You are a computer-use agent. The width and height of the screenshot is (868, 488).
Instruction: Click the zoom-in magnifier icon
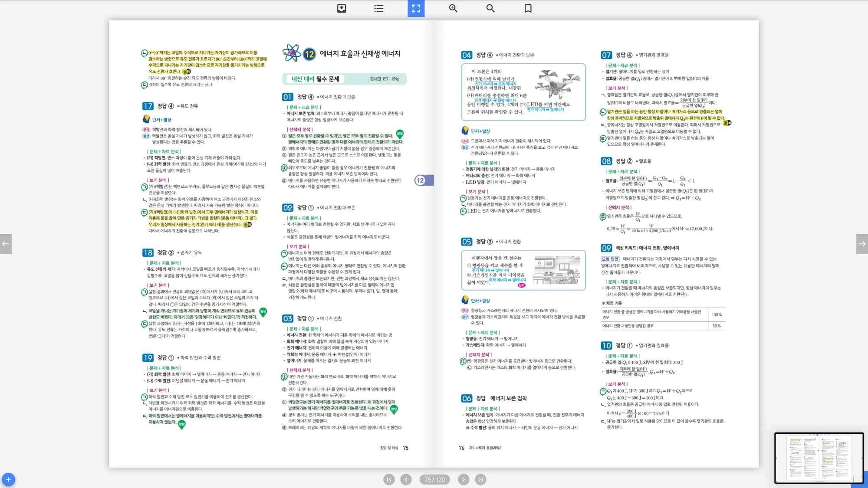(453, 8)
